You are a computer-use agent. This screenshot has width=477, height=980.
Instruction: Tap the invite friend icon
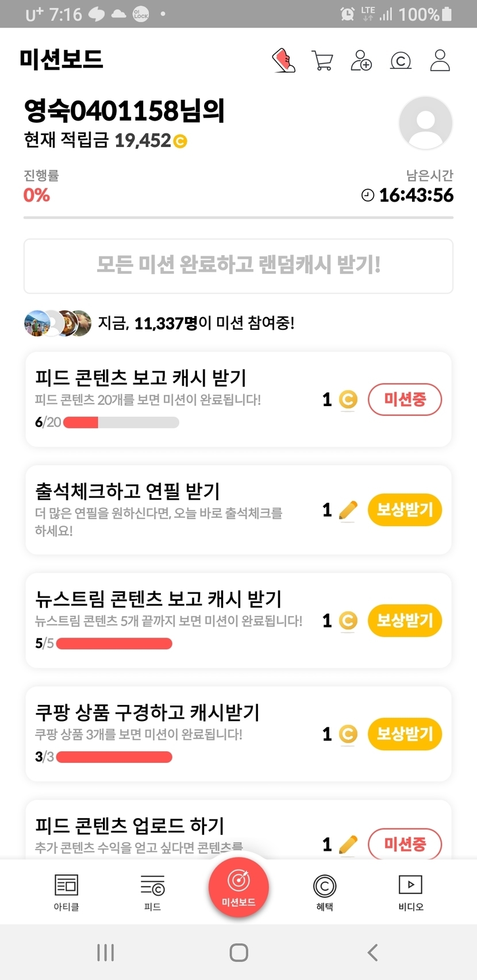pos(361,60)
